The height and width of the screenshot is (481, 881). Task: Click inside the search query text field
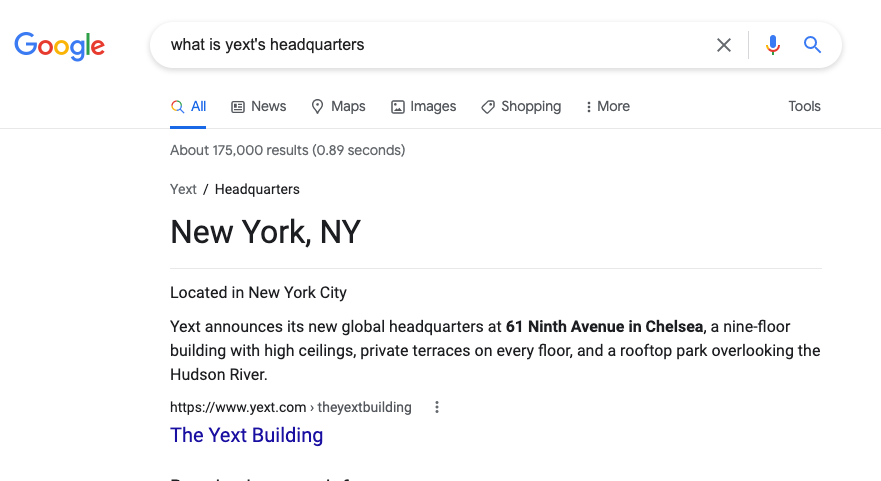tap(427, 45)
